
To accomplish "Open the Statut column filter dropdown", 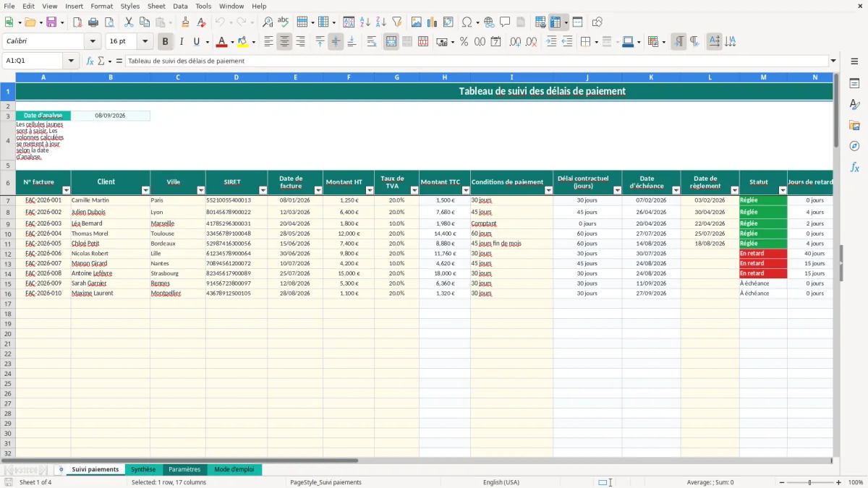I will 782,191.
